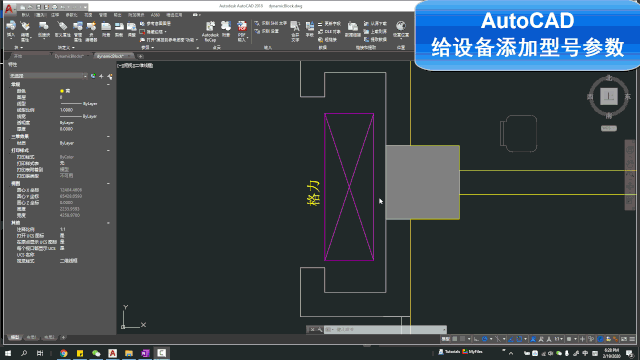
Task: Toggle grid display in status bar
Action: [x=455, y=339]
